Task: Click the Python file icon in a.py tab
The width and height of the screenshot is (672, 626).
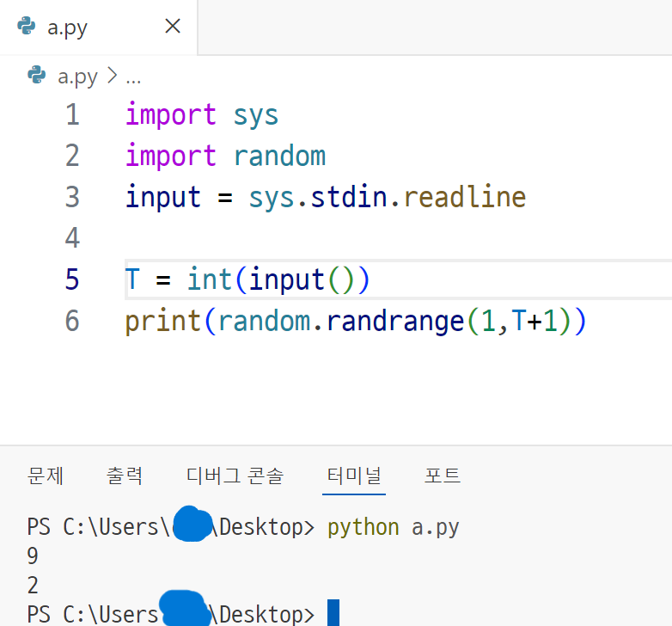Action: click(27, 27)
